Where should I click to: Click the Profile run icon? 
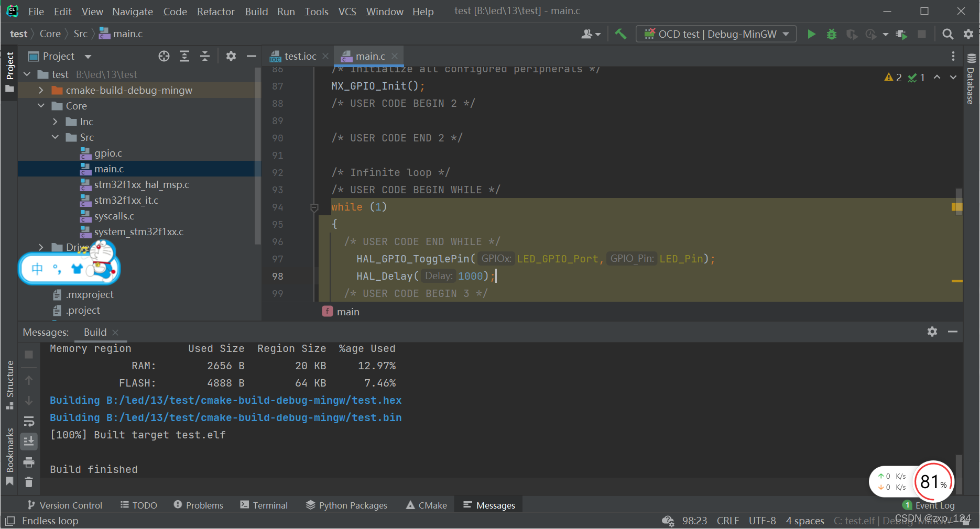tap(871, 34)
